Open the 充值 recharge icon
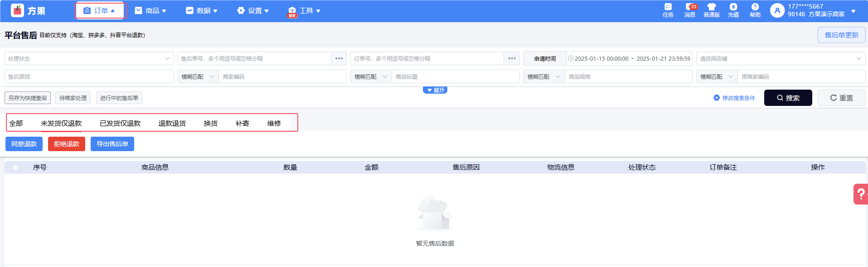Viewport: 868px width, 267px height. [733, 10]
